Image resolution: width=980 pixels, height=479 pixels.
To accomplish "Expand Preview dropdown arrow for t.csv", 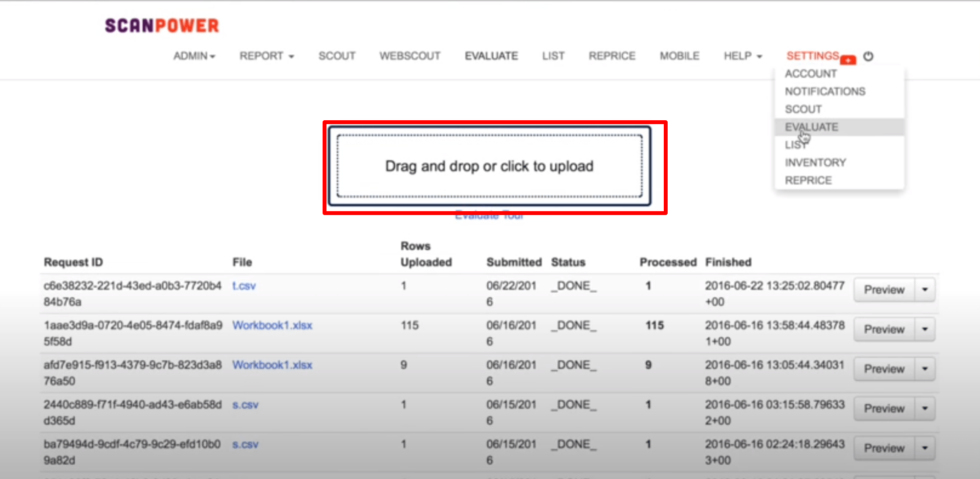I will (925, 290).
